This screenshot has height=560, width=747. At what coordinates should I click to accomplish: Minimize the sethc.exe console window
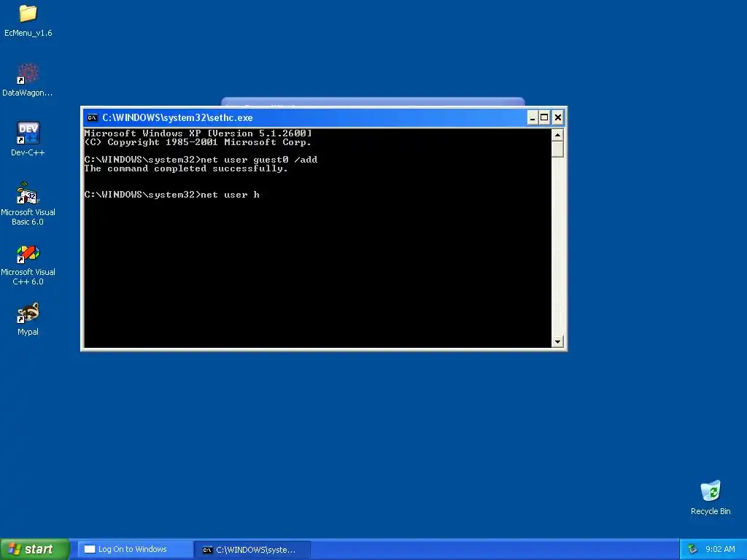pos(533,117)
